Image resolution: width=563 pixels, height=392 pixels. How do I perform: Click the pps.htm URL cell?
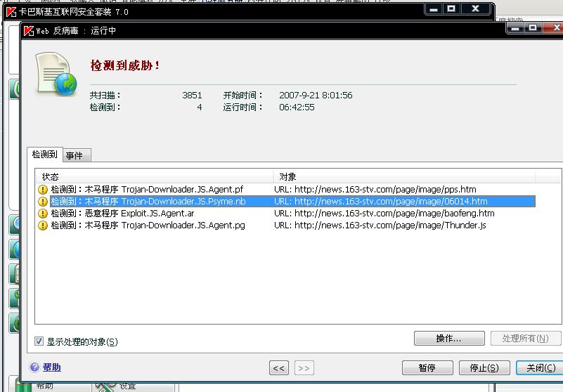(x=375, y=189)
